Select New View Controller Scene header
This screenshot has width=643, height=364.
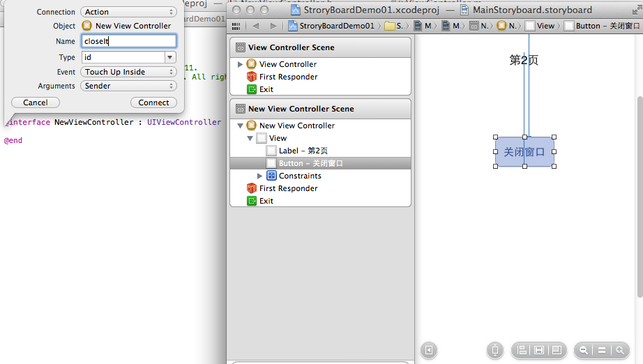tap(320, 109)
